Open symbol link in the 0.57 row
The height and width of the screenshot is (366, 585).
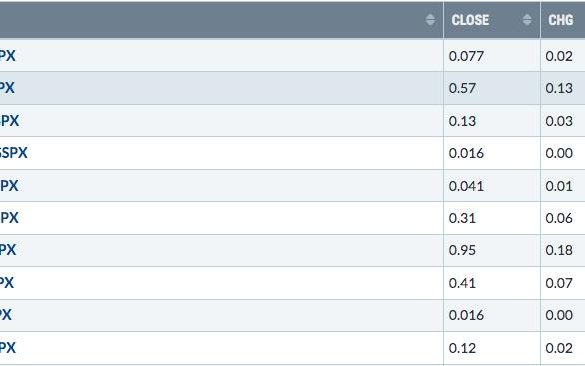pyautogui.click(x=7, y=88)
